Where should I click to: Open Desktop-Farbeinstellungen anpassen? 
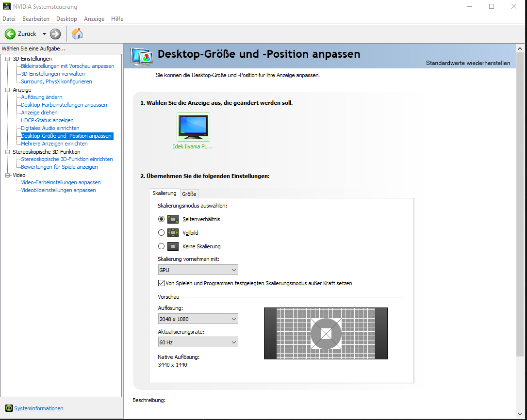pos(64,105)
